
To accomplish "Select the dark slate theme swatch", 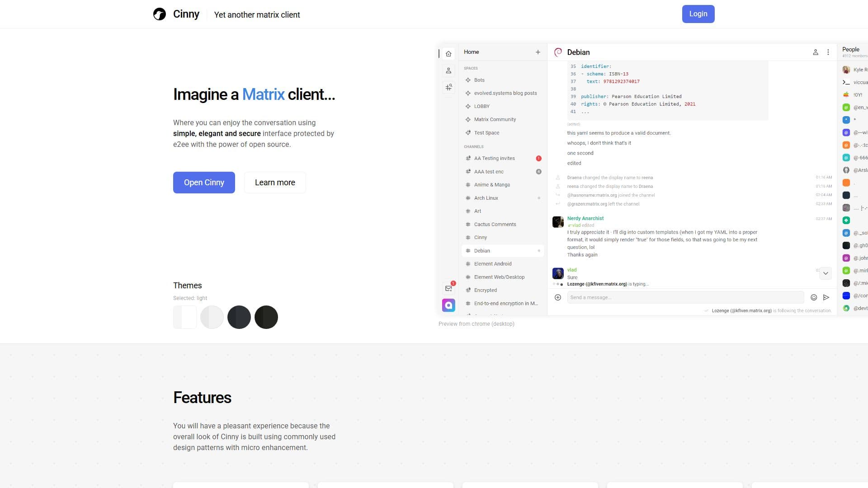I will [x=239, y=317].
